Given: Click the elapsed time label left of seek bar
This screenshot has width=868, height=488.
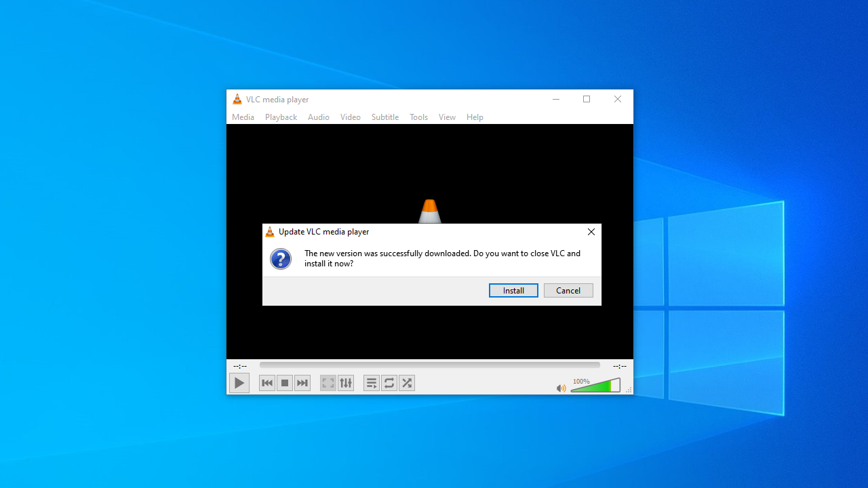Looking at the screenshot, I should tap(240, 366).
